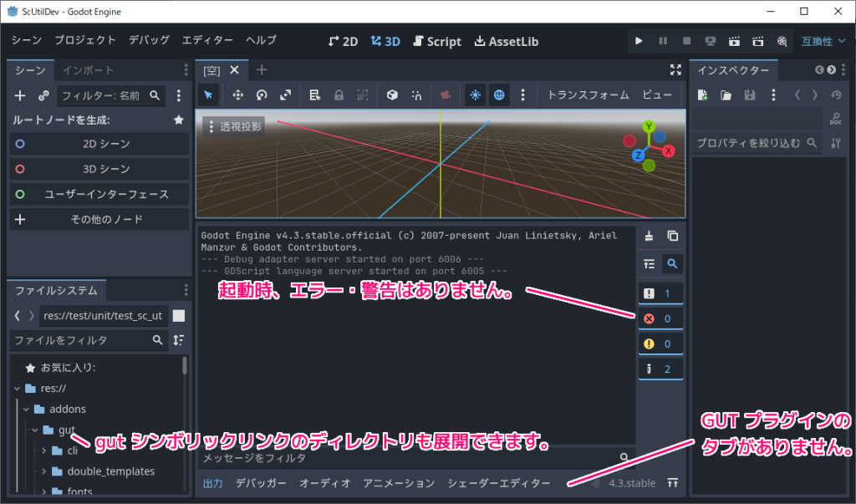Switch to the インポート dock tab
This screenshot has width=856, height=504.
coord(88,70)
